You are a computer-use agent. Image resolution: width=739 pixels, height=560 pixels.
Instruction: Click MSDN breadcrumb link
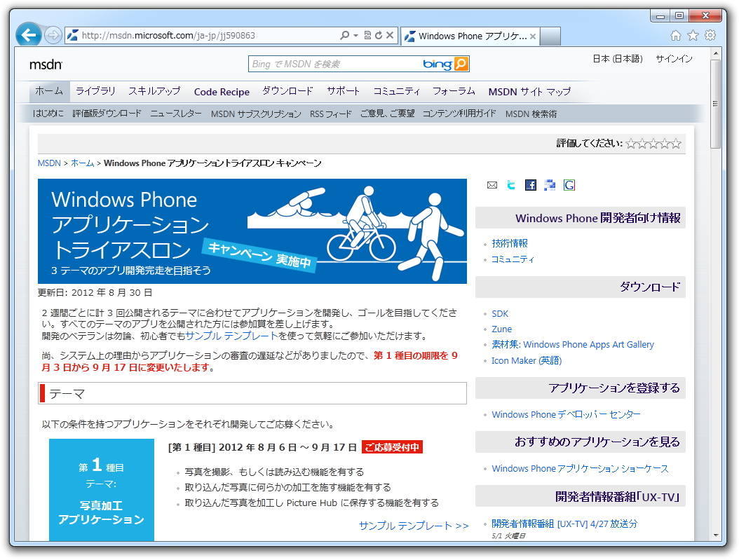coord(50,163)
